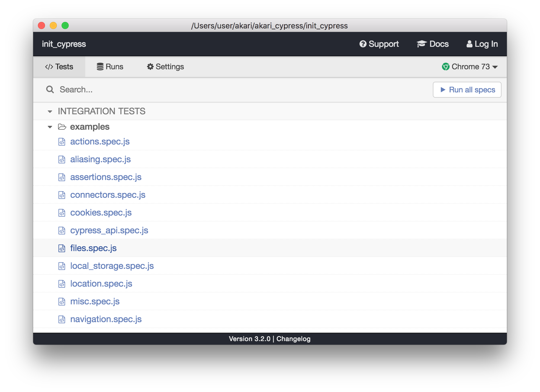Click the file icon beside location.spec.js
The image size is (540, 392).
click(62, 284)
